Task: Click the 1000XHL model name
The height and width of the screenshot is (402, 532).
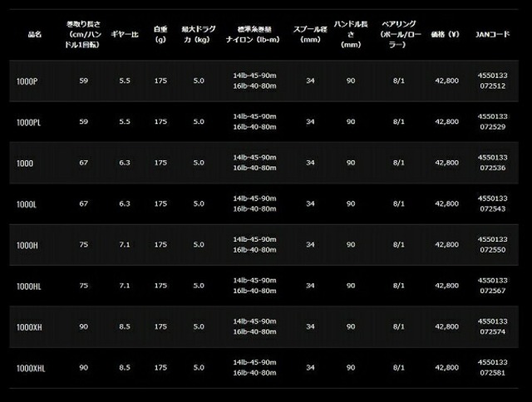Action: (31, 368)
